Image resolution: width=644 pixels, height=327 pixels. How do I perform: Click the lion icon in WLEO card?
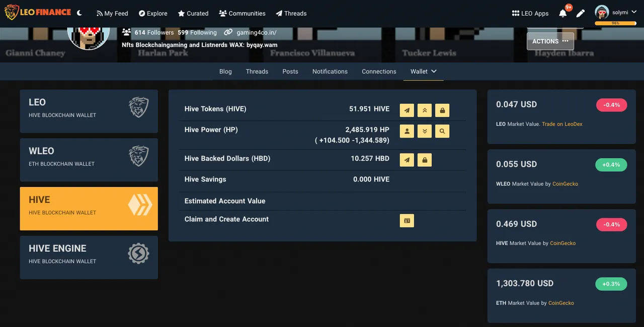138,156
